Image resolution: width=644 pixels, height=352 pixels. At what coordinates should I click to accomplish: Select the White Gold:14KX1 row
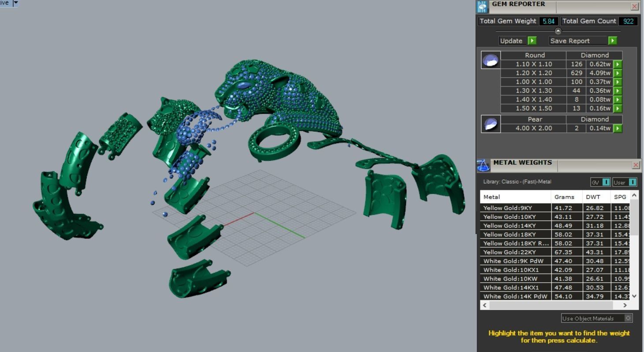(x=555, y=287)
